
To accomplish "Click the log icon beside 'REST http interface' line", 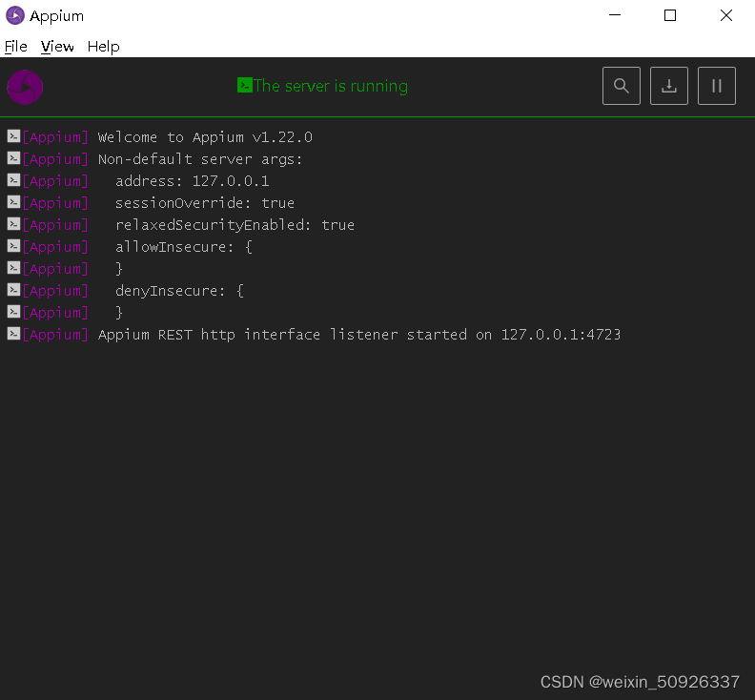I will pyautogui.click(x=13, y=334).
